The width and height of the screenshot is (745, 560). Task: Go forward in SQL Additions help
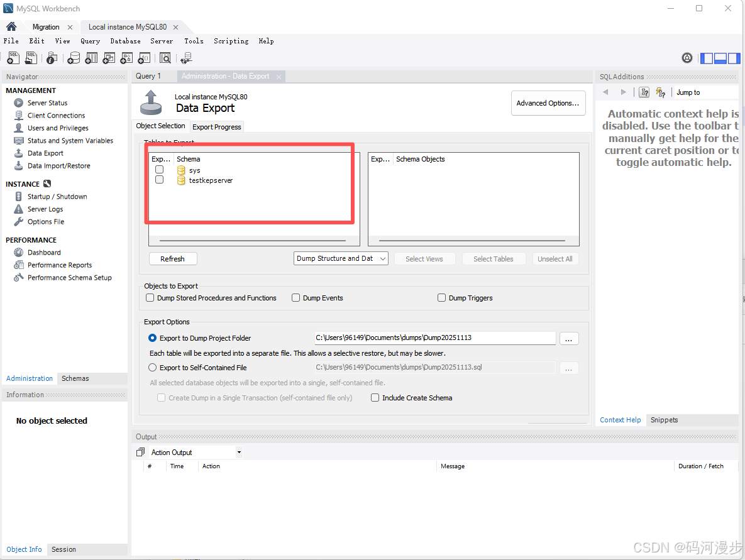pyautogui.click(x=623, y=92)
